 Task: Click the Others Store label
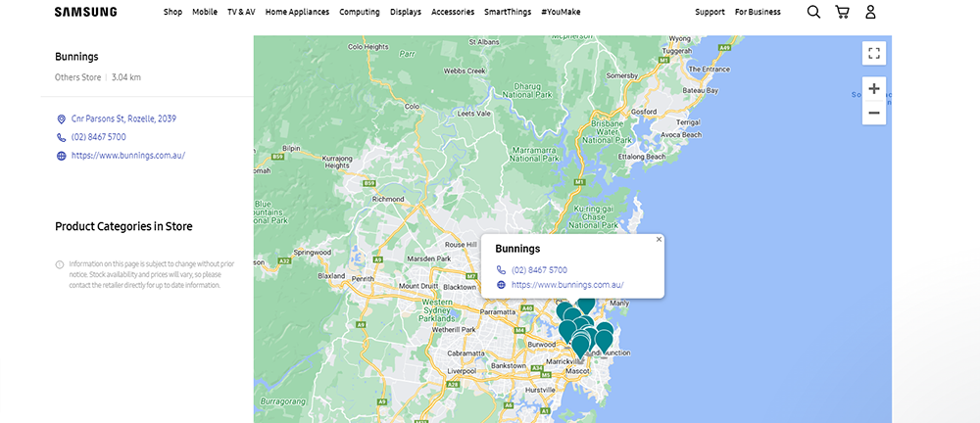[78, 77]
